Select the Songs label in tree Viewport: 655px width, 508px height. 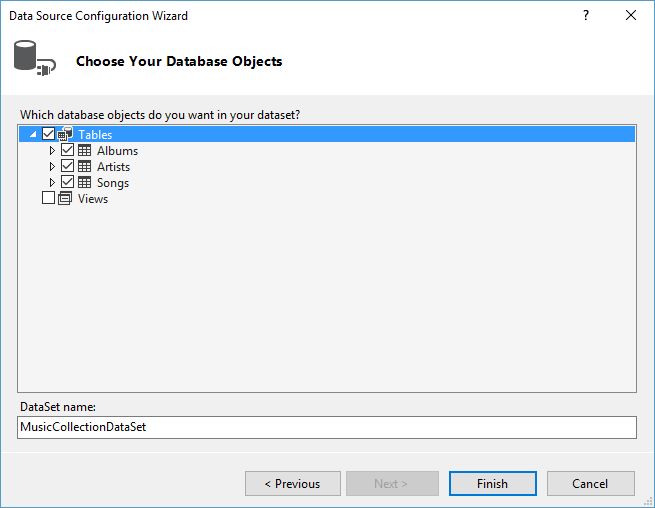click(x=113, y=183)
